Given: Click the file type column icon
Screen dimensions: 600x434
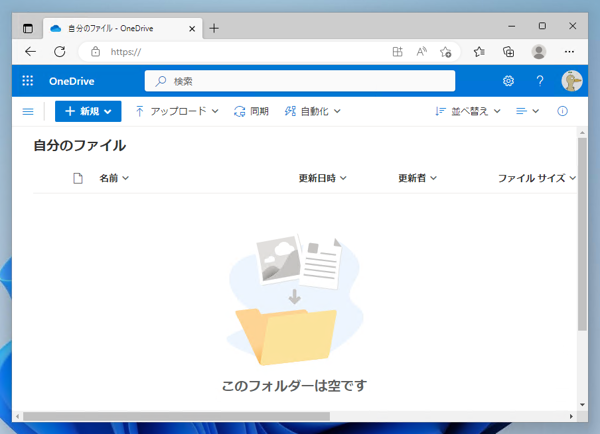Looking at the screenshot, I should pyautogui.click(x=78, y=178).
